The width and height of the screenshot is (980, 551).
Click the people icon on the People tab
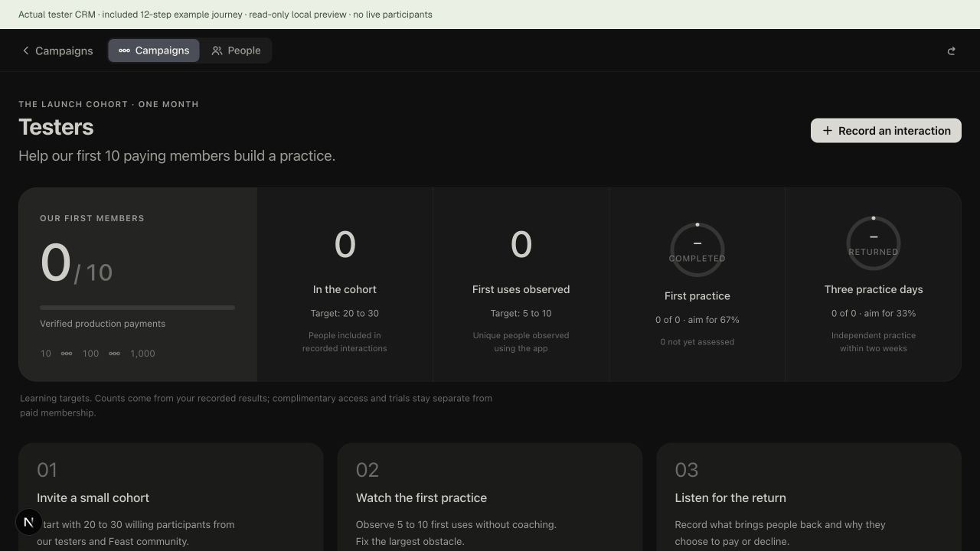pos(217,51)
